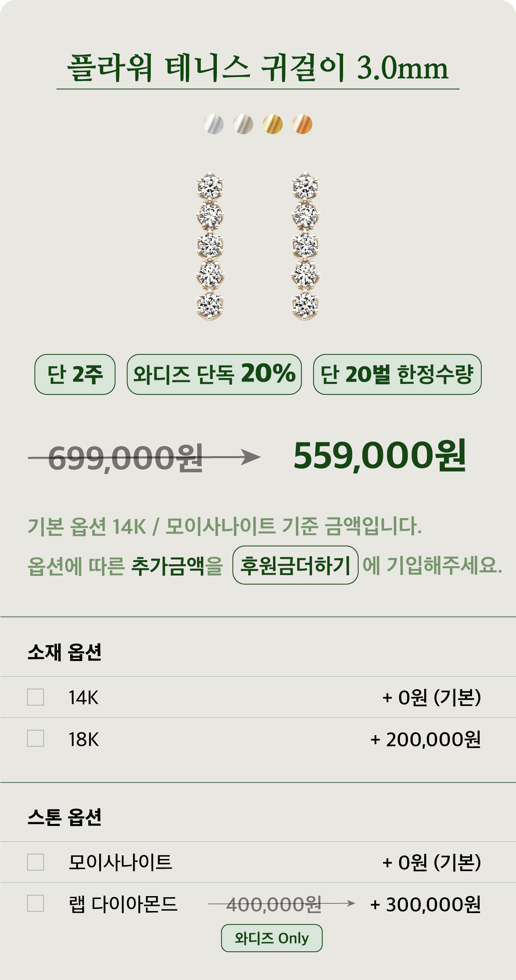Click the crossed-out 699,000원 price
Image resolution: width=516 pixels, height=980 pixels.
point(125,458)
